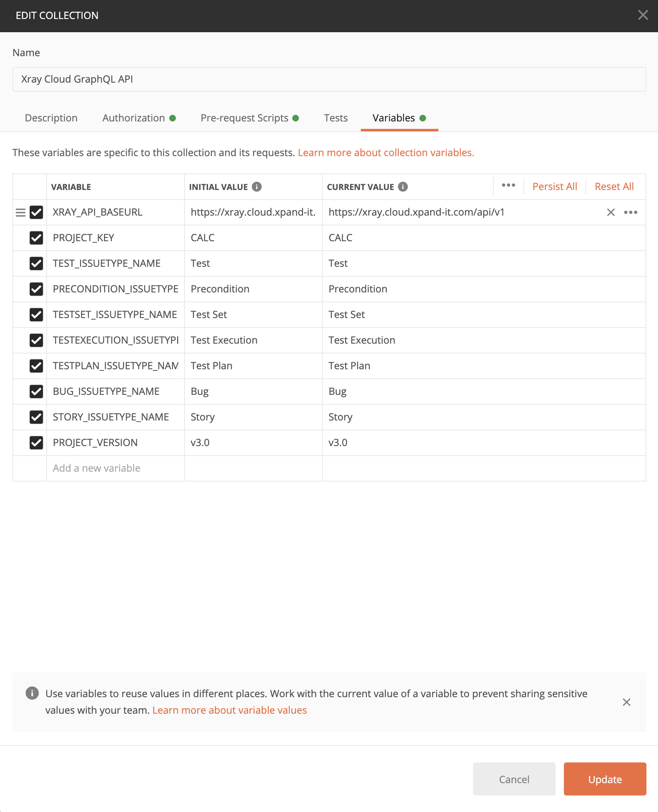Dismiss the variables info banner
658x812 pixels.
click(x=626, y=702)
